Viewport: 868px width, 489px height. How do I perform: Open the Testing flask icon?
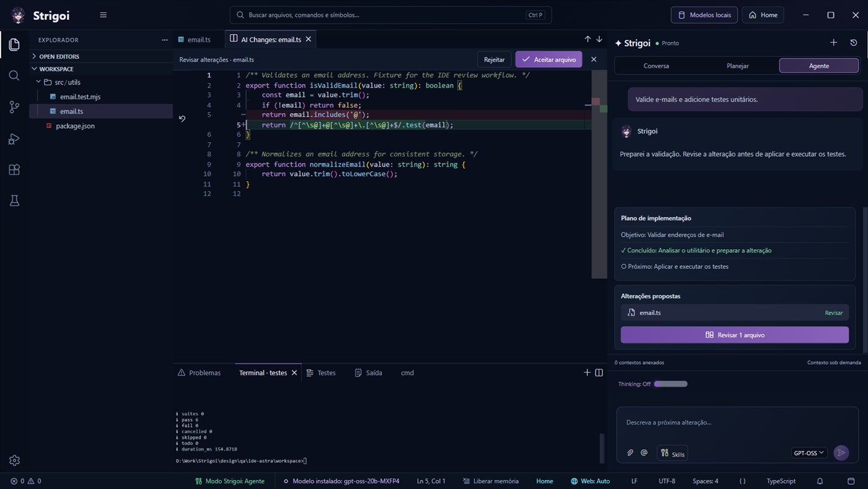pos(14,201)
